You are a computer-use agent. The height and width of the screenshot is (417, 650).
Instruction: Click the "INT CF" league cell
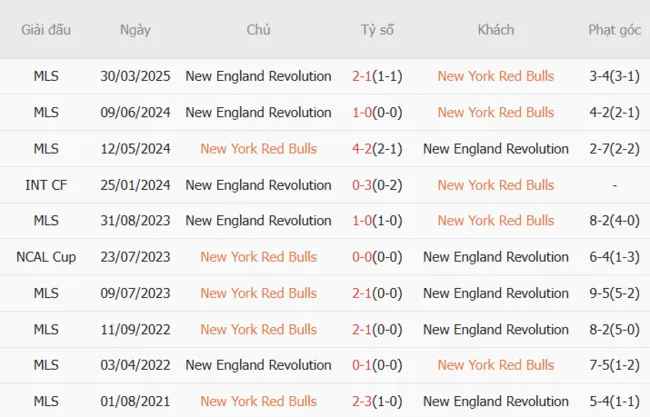[x=46, y=185]
